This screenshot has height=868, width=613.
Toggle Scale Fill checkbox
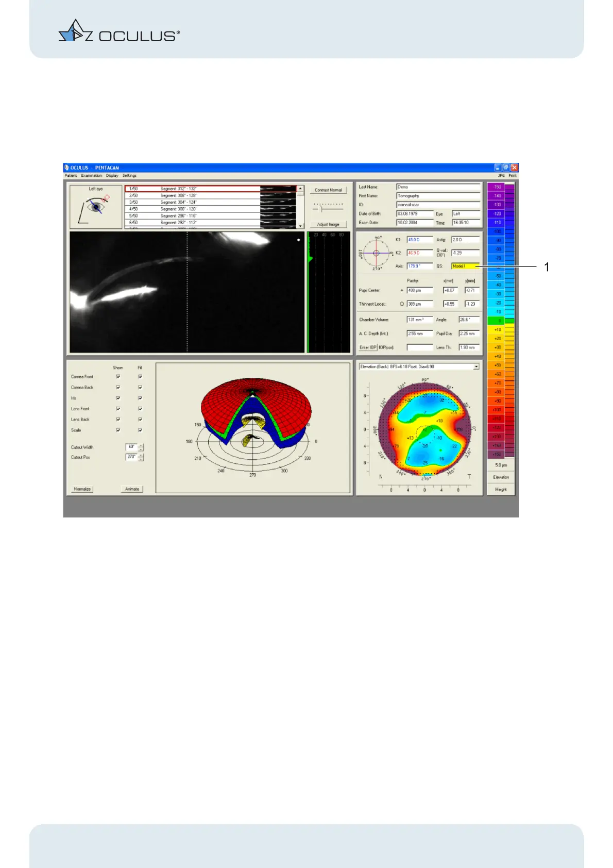click(140, 430)
